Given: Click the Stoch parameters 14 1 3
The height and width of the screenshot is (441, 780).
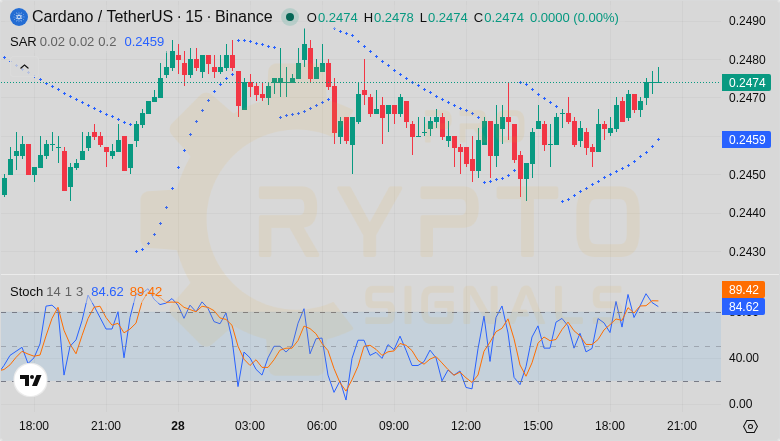Looking at the screenshot, I should click(65, 291).
